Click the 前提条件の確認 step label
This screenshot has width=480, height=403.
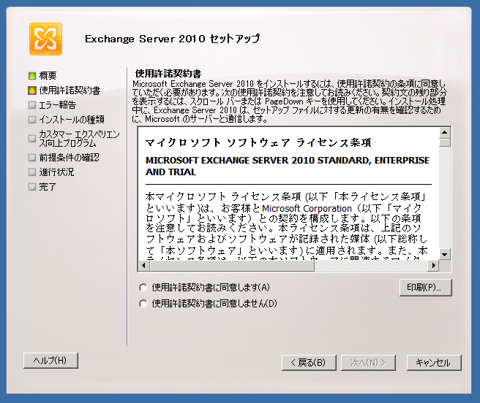click(x=69, y=157)
